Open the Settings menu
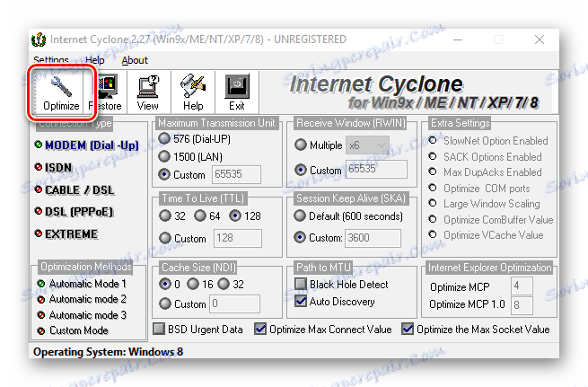588x387 pixels. point(51,60)
